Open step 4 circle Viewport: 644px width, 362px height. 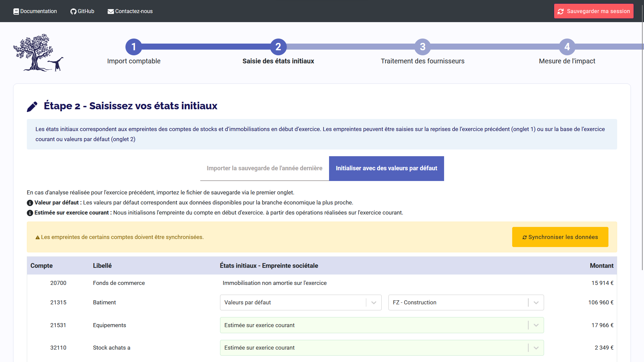[567, 47]
